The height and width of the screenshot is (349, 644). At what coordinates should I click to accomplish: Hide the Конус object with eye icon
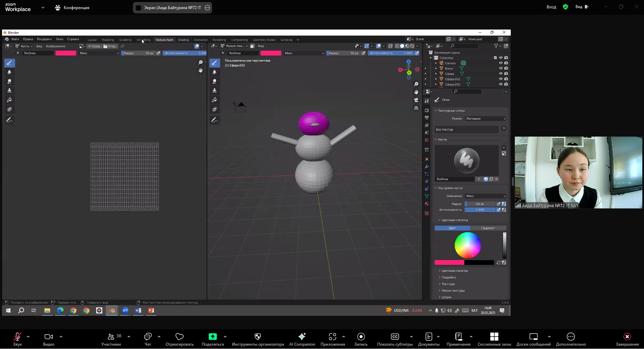pyautogui.click(x=500, y=68)
